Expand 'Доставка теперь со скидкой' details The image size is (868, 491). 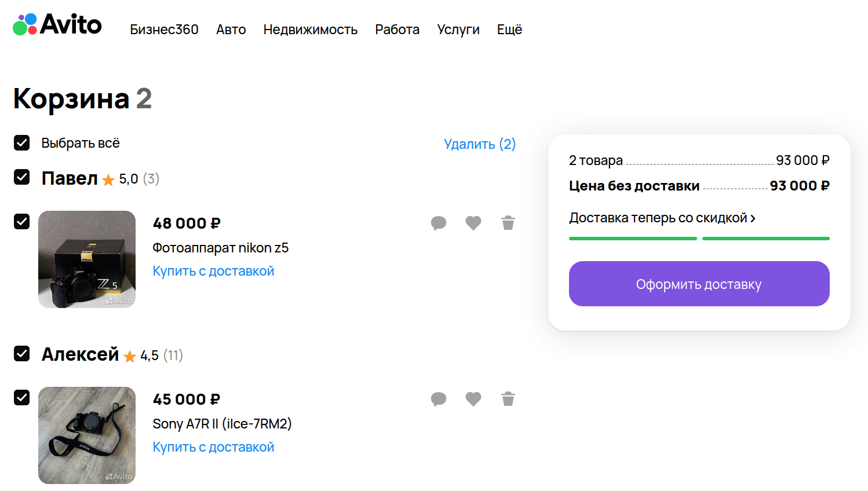662,218
